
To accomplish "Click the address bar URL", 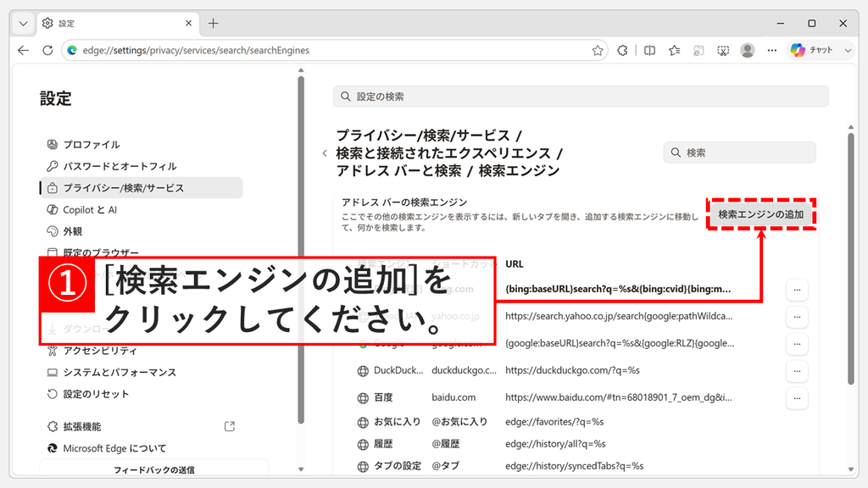I will 196,50.
